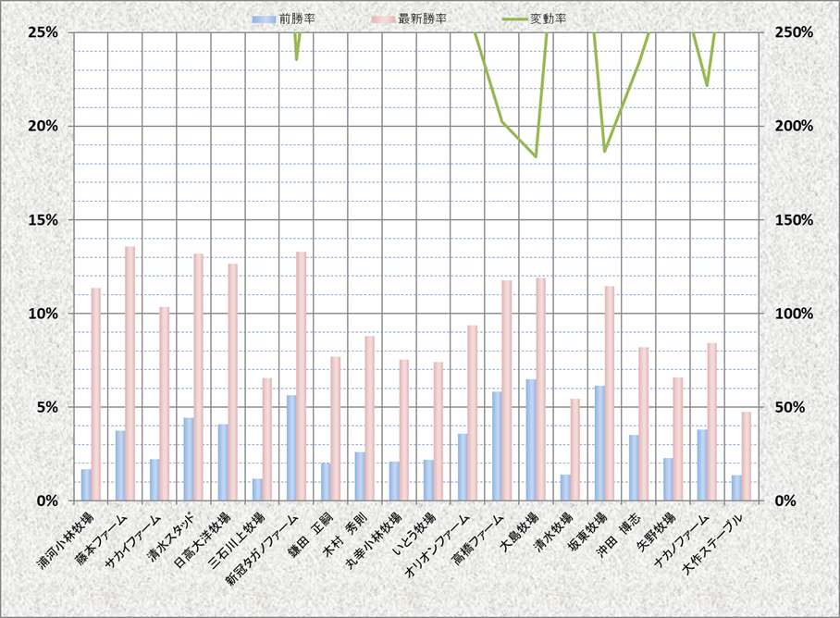Select the blue bar for 浦河小林牧場

(x=86, y=485)
